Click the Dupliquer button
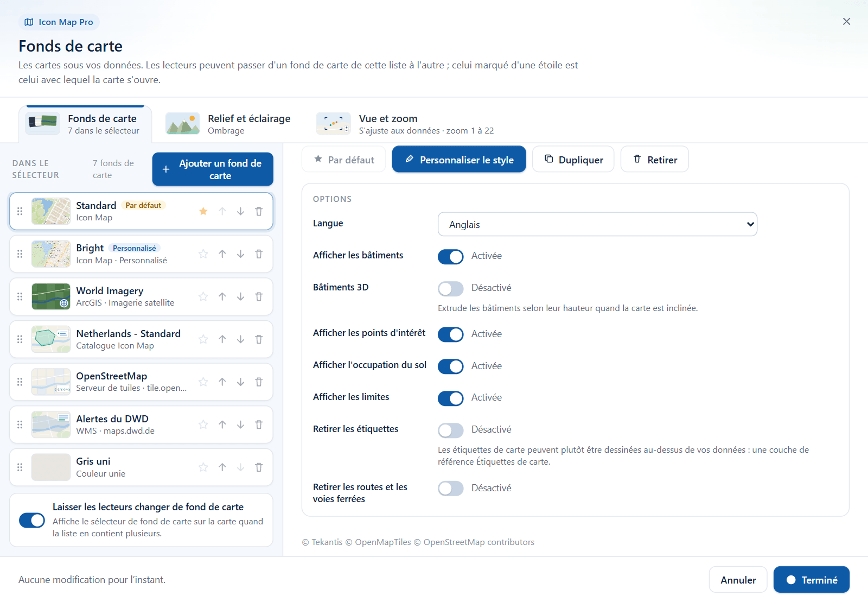This screenshot has height=602, width=868. [x=573, y=160]
